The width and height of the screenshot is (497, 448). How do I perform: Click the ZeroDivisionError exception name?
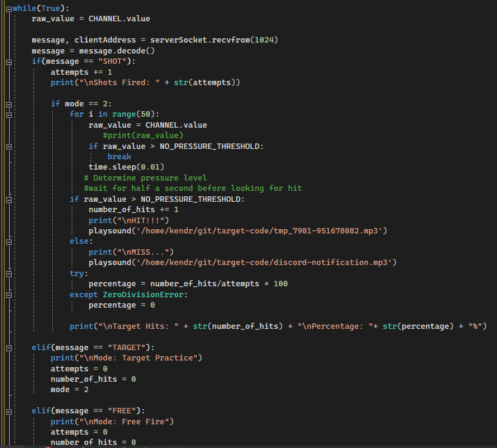click(x=143, y=295)
